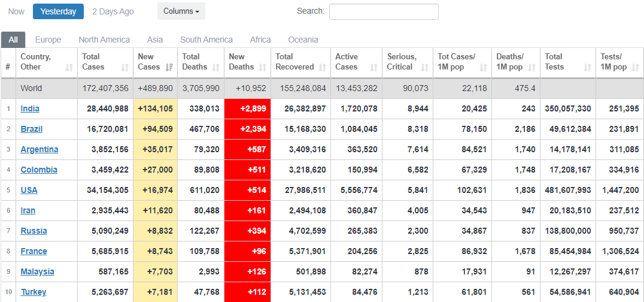Screen dimensions: 644x302
Task: Open the India country link
Action: tap(31, 108)
